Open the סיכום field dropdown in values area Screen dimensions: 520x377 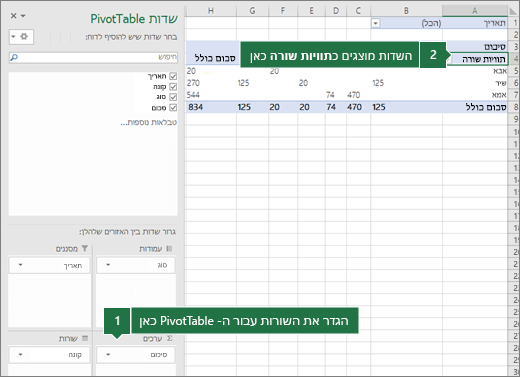point(108,355)
